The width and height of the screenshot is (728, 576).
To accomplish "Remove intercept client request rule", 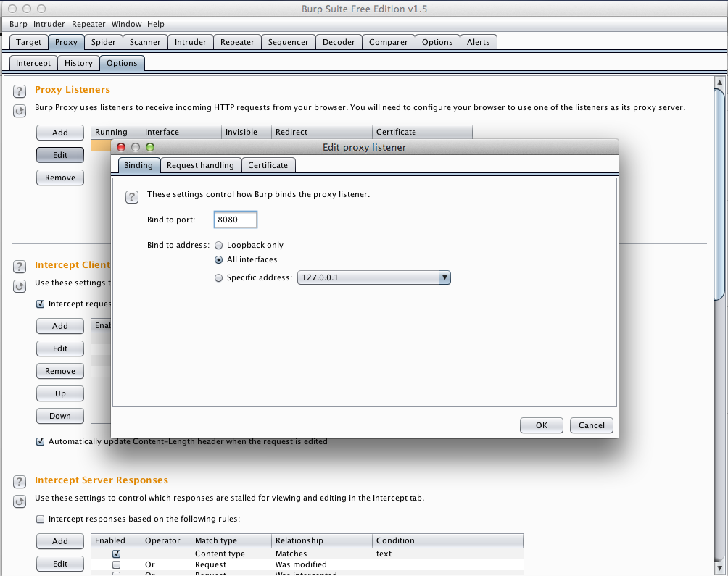I will point(60,371).
